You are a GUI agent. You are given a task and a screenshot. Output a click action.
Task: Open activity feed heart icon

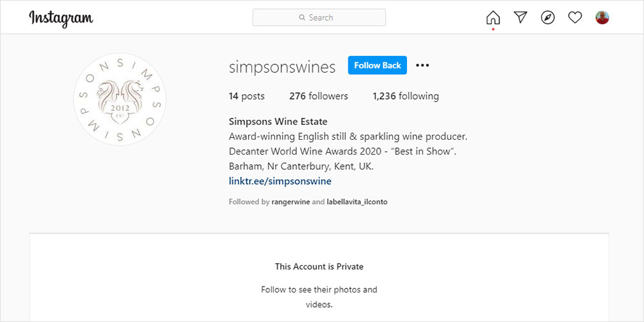[x=575, y=17]
